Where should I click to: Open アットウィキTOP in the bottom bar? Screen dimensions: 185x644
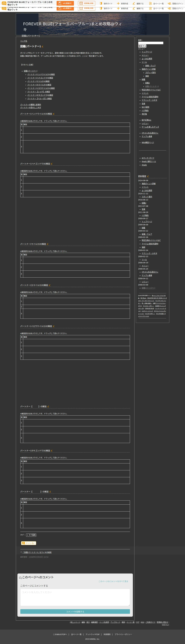[93, 634]
